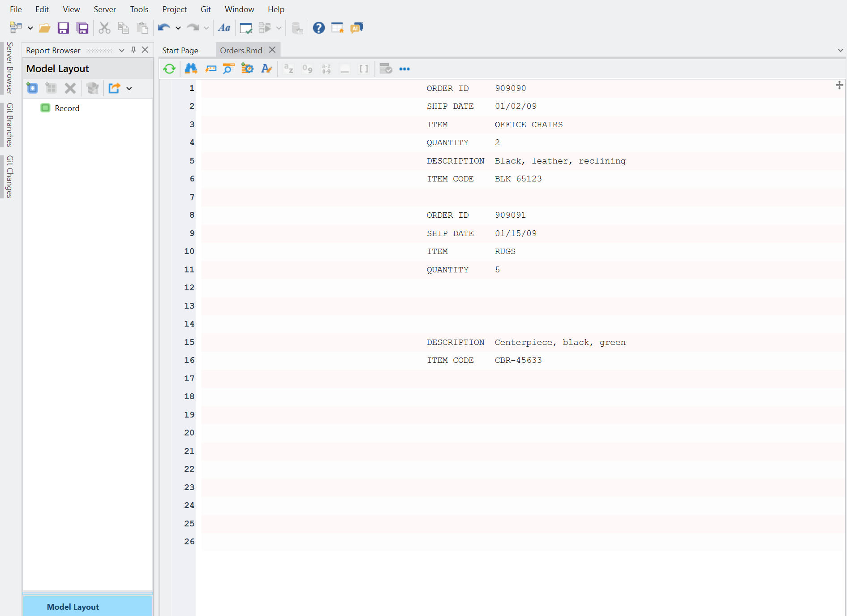Viewport: 847px width, 616px height.
Task: Click the AI chat icon in main toolbar
Action: pyautogui.click(x=357, y=28)
